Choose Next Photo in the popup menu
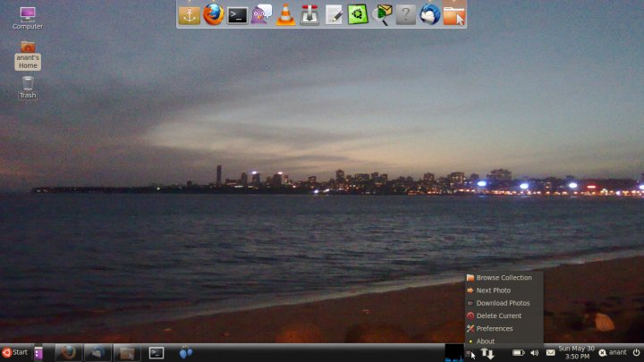 (493, 290)
